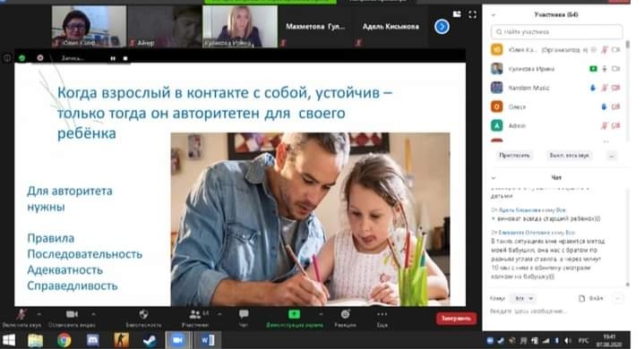Select the Admin participant row
This screenshot has width=644, height=349.
556,125
